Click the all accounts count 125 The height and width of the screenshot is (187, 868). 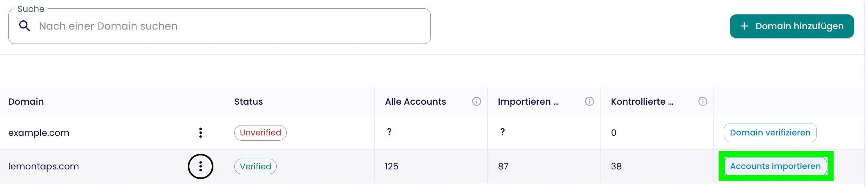coord(392,166)
